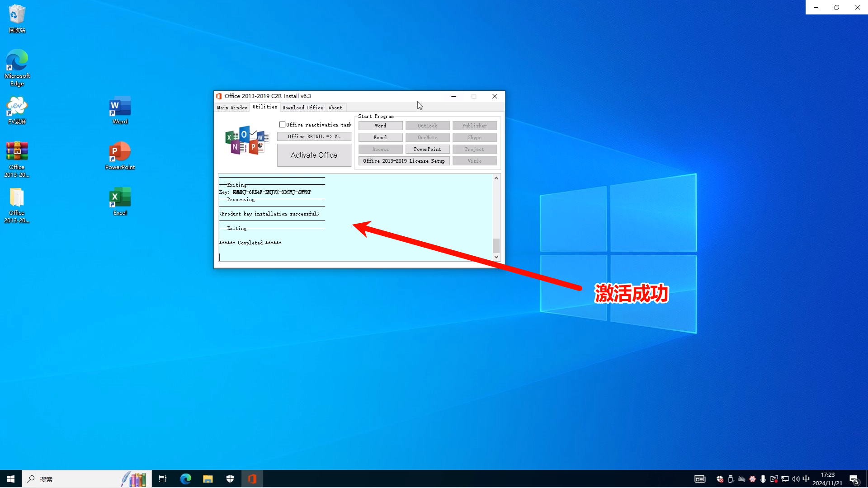This screenshot has width=868, height=488.
Task: Click the Office C2R Install taskbar icon
Action: [x=252, y=479]
